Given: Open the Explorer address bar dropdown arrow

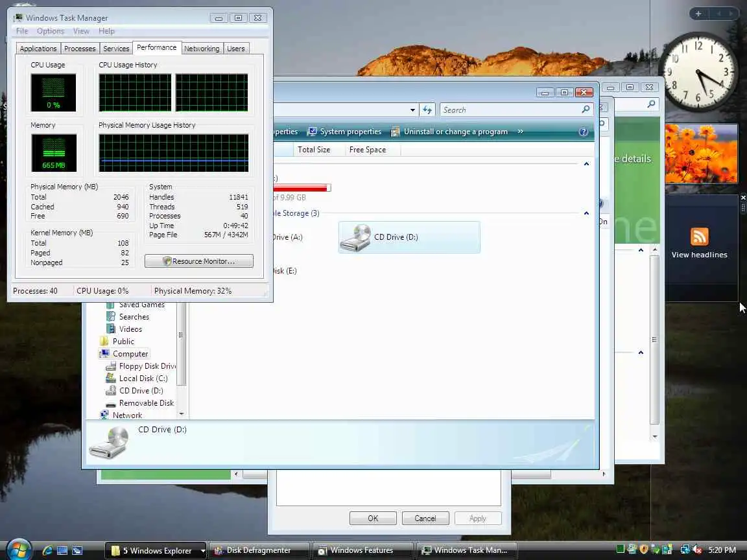Looking at the screenshot, I should [x=412, y=110].
